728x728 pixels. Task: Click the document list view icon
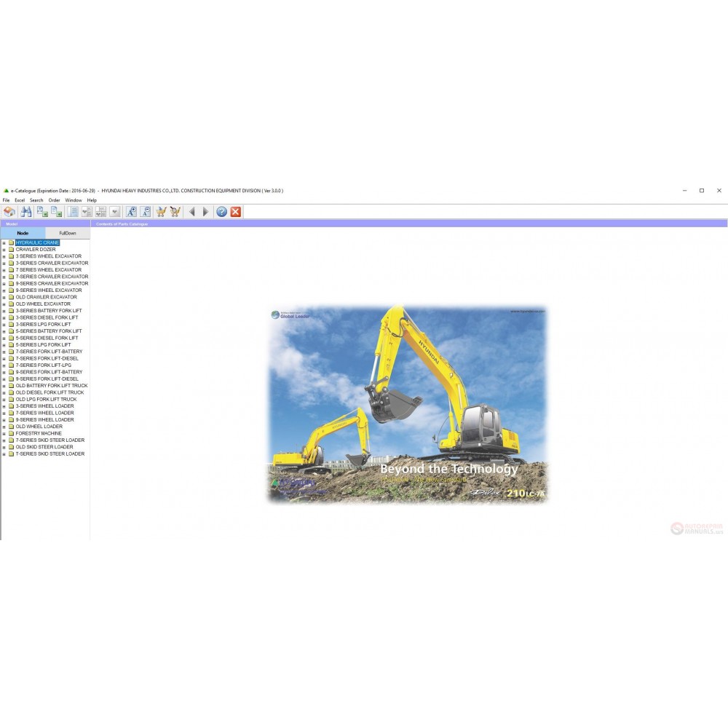[73, 212]
